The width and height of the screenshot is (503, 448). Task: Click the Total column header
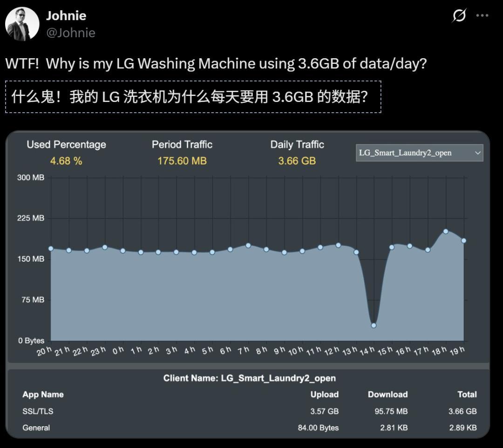[x=467, y=394]
